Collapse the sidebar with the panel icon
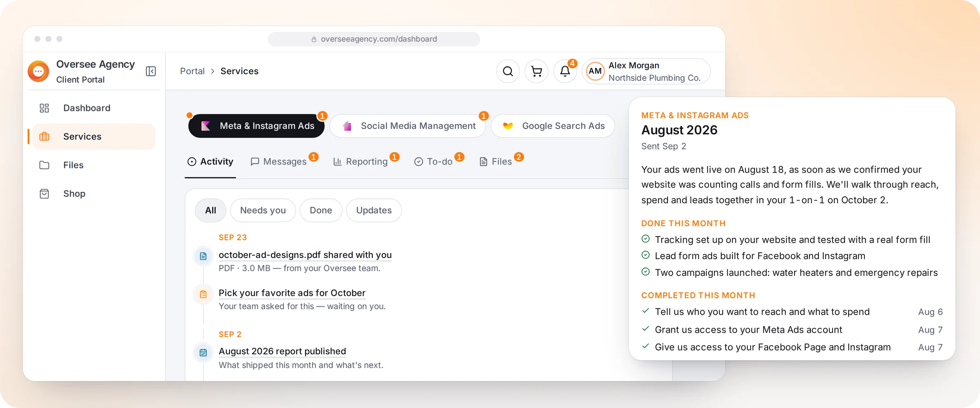980x408 pixels. tap(151, 71)
